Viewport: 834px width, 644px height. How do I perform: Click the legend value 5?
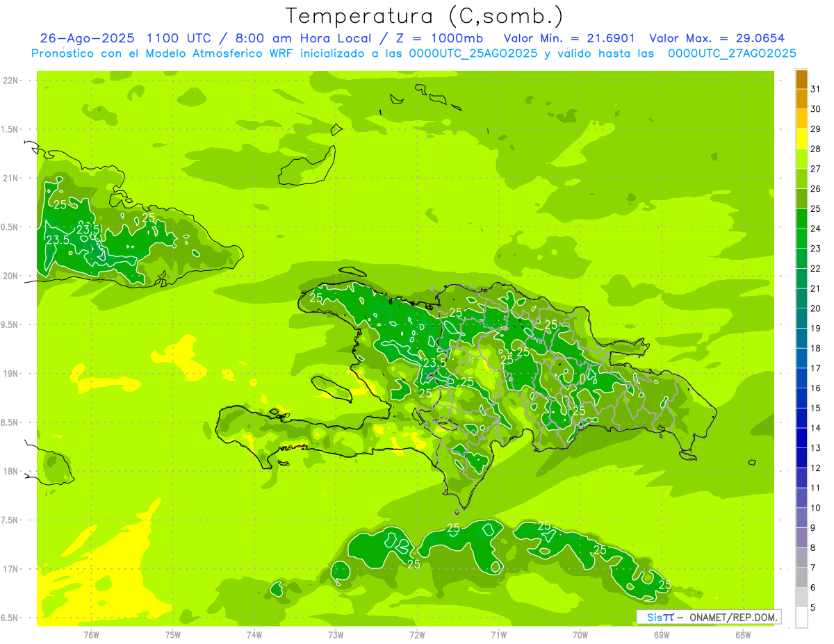click(x=813, y=608)
